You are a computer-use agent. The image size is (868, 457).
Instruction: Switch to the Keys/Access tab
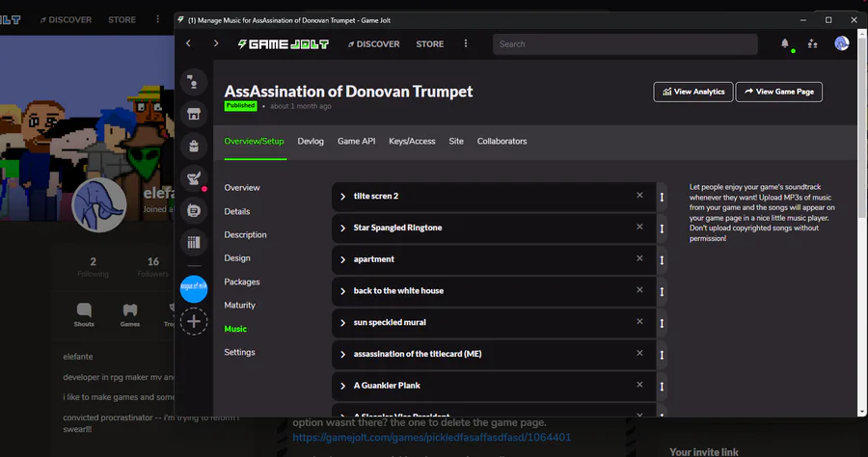[412, 141]
